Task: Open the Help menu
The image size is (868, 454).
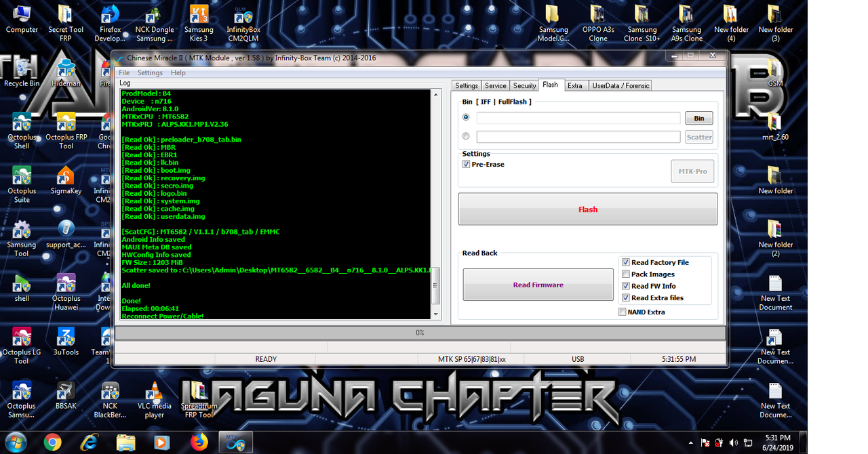Action: (178, 73)
